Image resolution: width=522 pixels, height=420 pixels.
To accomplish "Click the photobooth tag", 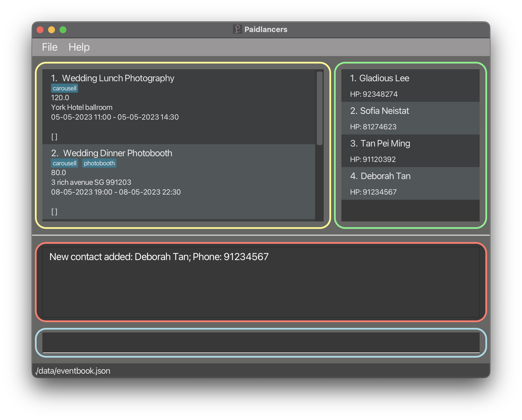I will [x=99, y=163].
